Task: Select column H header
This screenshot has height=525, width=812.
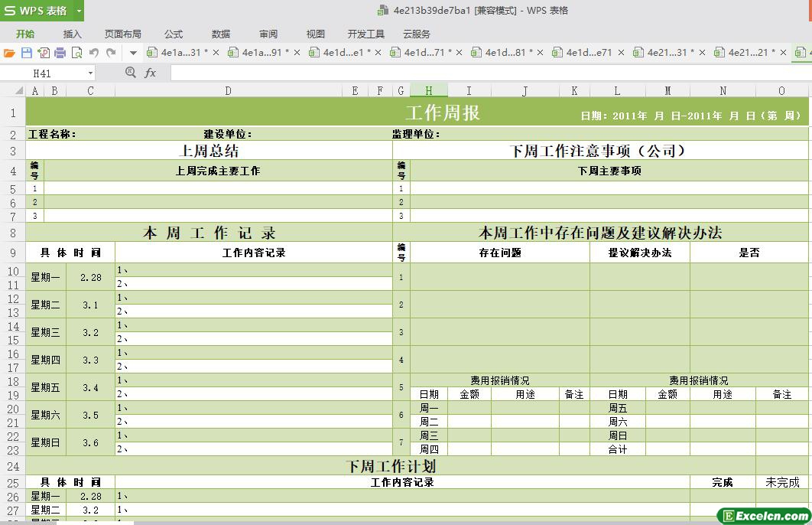Action: [x=428, y=91]
